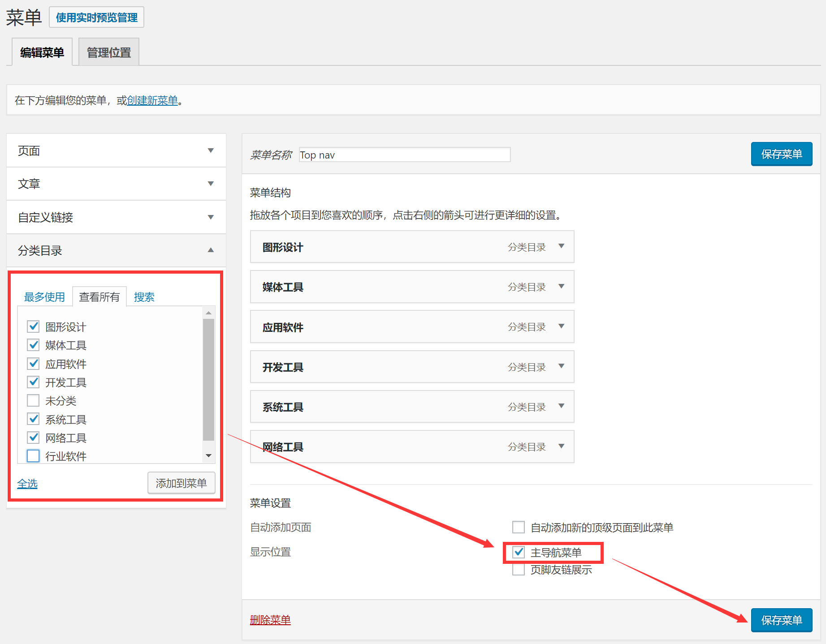Image resolution: width=826 pixels, height=644 pixels.
Task: Click the 使用实时预览管理 button
Action: pos(96,17)
